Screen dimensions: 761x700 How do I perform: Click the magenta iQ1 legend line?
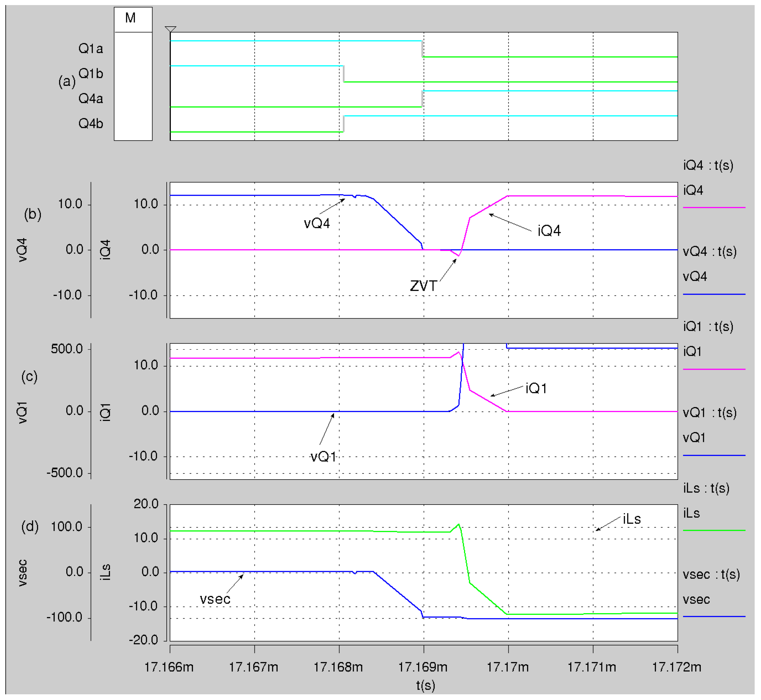point(714,369)
